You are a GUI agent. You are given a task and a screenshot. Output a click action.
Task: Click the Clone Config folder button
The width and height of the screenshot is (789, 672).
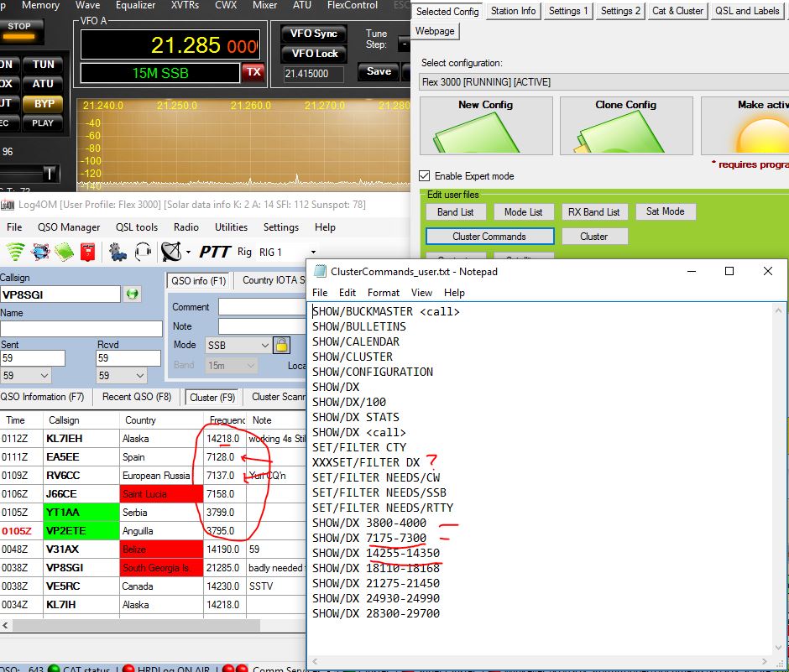tap(626, 126)
